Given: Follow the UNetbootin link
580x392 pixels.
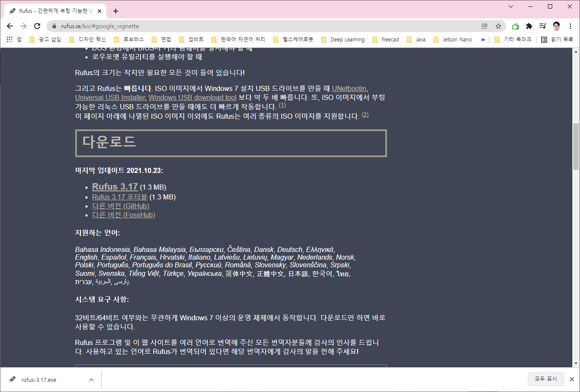Looking at the screenshot, I should coord(349,88).
